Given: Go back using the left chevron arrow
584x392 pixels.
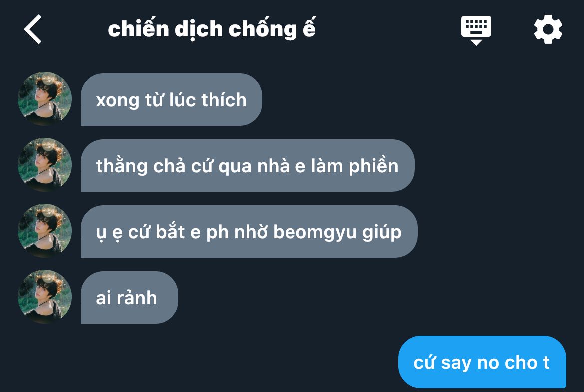Looking at the screenshot, I should [x=33, y=29].
